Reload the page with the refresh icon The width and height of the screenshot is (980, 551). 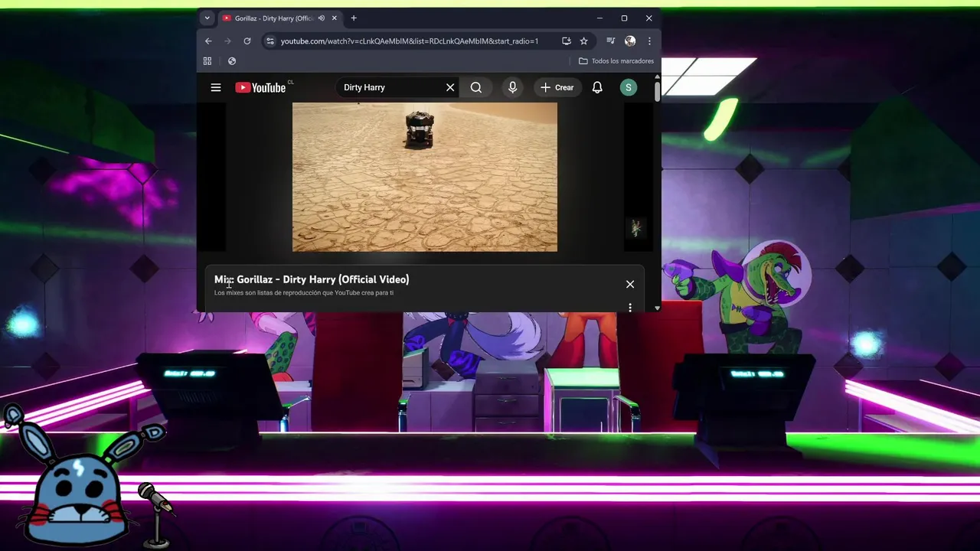[247, 41]
